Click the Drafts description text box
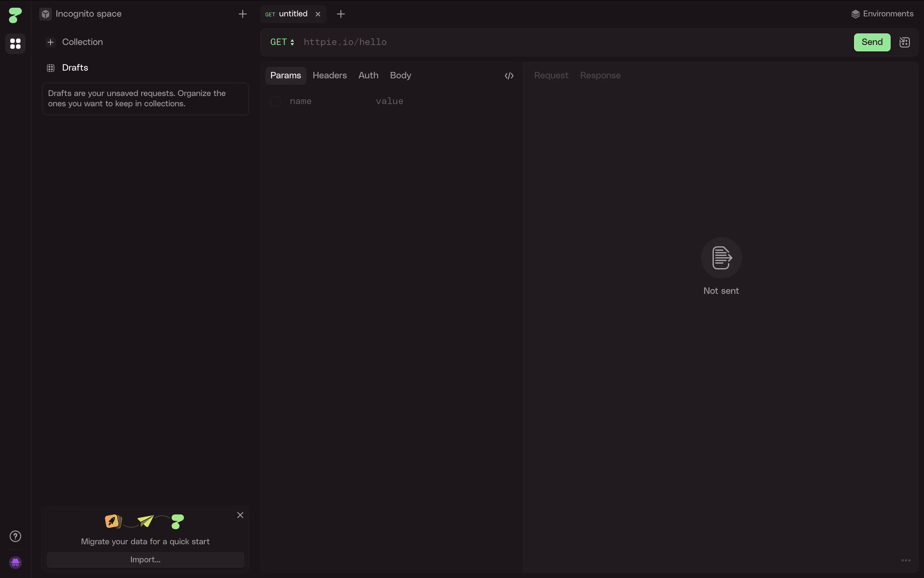The height and width of the screenshot is (578, 924). pyautogui.click(x=145, y=99)
